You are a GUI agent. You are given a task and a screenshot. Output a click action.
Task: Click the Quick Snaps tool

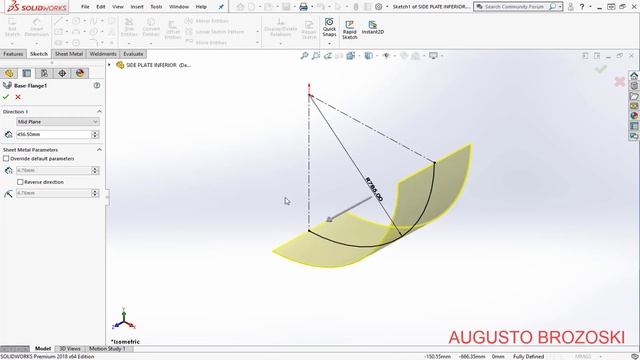[329, 27]
